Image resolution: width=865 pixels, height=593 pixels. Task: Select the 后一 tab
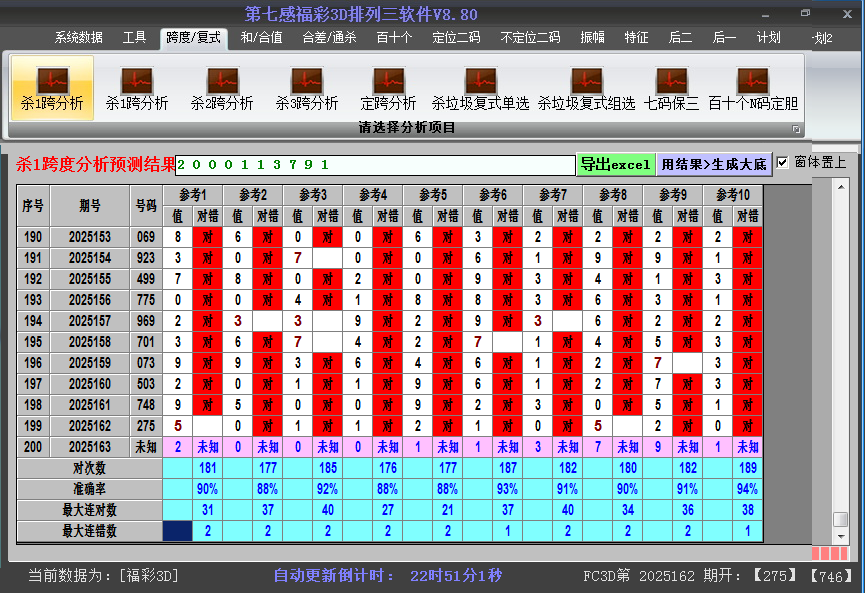pyautogui.click(x=724, y=38)
